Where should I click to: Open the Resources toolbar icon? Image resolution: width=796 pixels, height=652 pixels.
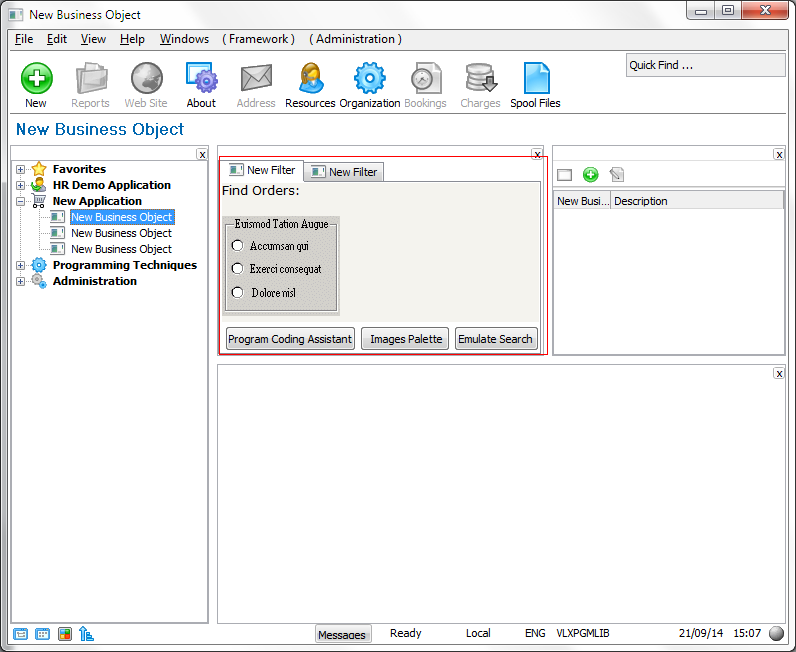pyautogui.click(x=311, y=78)
